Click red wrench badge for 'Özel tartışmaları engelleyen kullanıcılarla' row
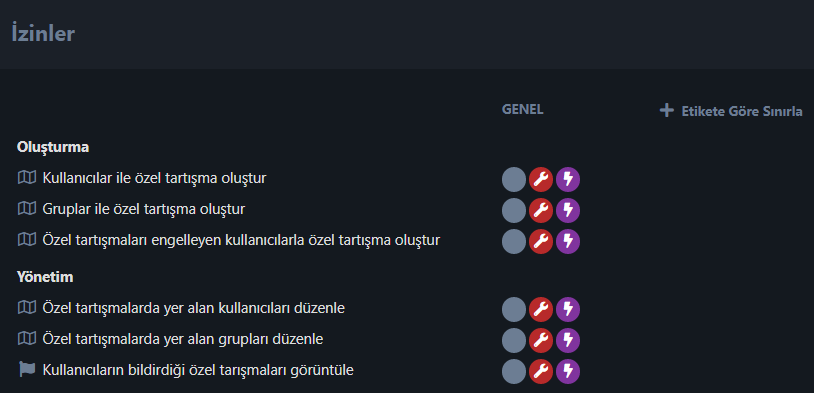The width and height of the screenshot is (814, 393). 541,242
